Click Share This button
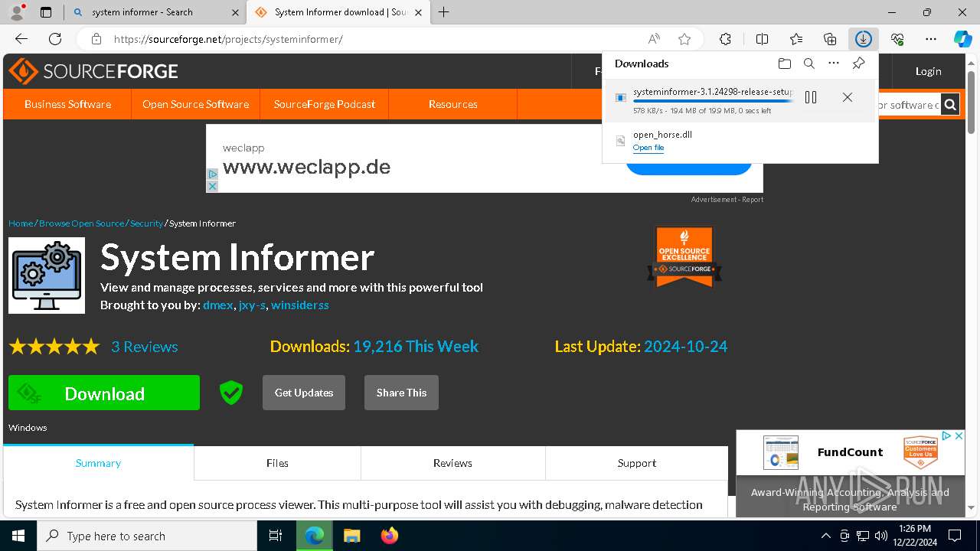Screen dimensions: 980x551 pyautogui.click(x=401, y=393)
